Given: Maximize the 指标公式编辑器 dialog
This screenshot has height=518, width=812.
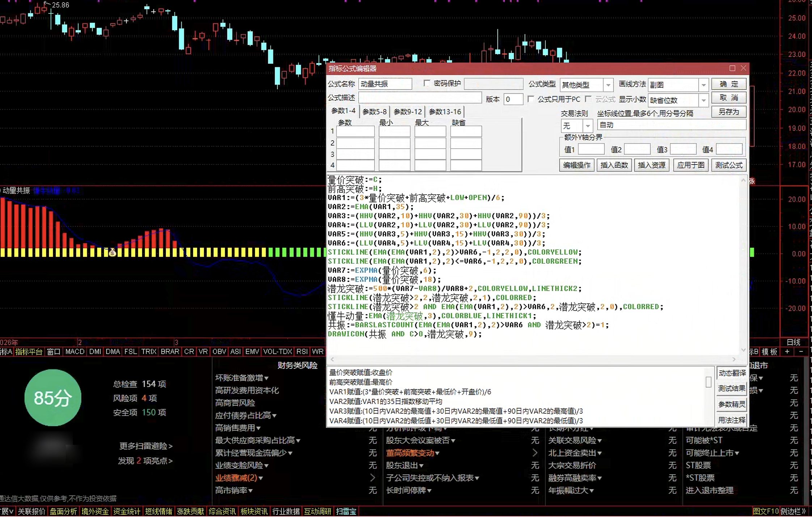Looking at the screenshot, I should coord(732,68).
